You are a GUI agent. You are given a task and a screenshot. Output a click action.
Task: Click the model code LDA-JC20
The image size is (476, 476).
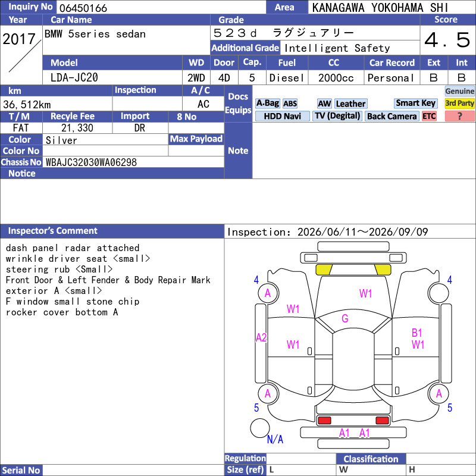click(x=74, y=78)
